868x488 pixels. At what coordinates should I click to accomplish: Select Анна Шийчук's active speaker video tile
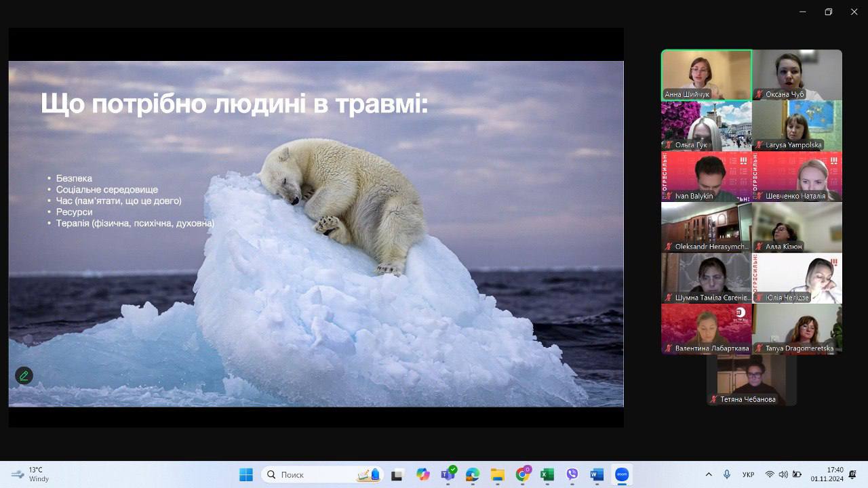pyautogui.click(x=707, y=75)
